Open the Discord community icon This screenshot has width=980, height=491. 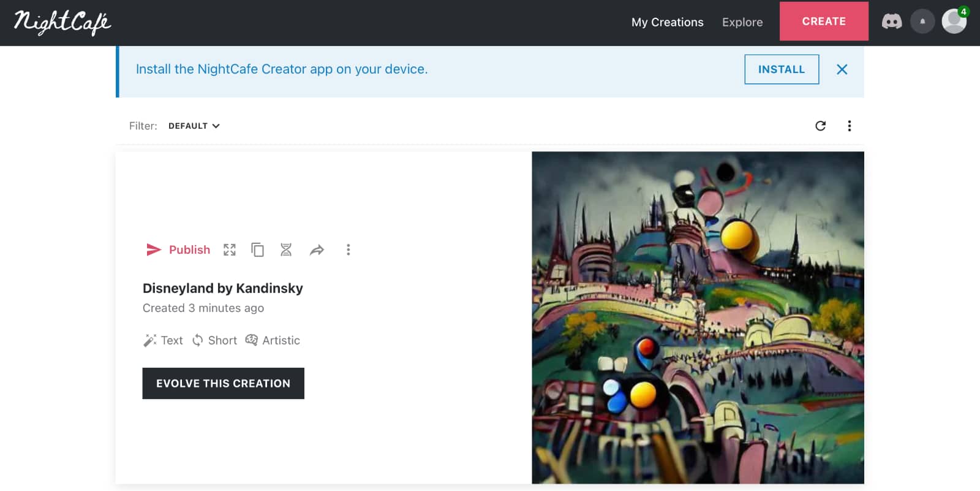[891, 22]
